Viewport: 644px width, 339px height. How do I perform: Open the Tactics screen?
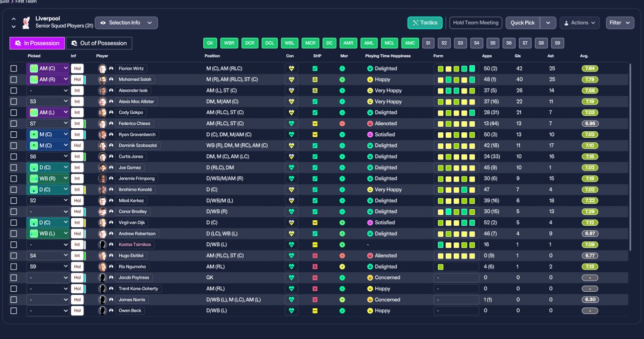point(425,23)
